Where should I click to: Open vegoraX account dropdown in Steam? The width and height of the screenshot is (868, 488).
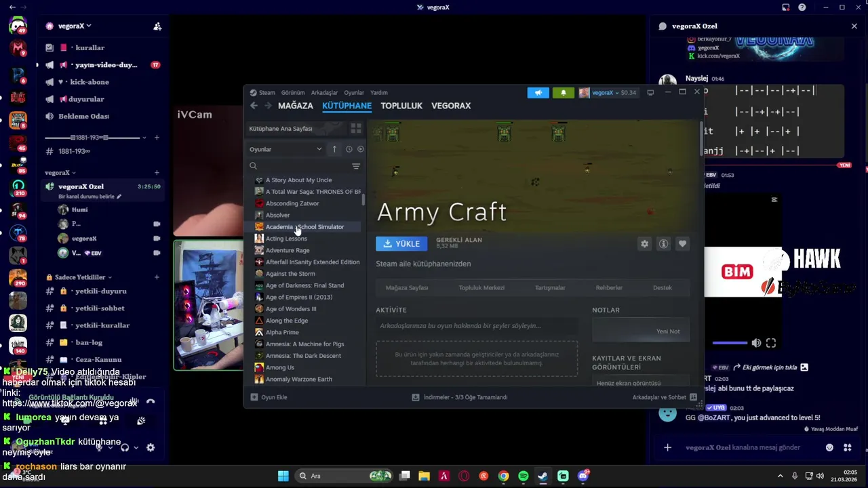pyautogui.click(x=608, y=93)
